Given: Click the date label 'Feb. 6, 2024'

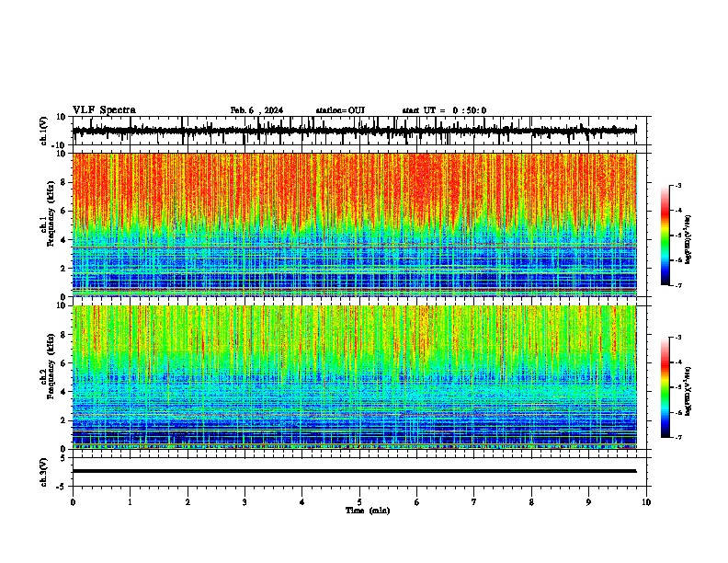Looking at the screenshot, I should [x=256, y=110].
